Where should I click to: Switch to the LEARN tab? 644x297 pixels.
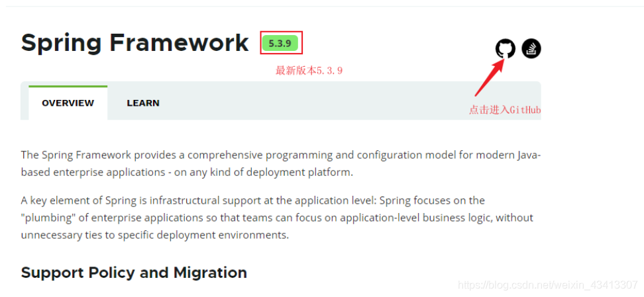click(143, 103)
